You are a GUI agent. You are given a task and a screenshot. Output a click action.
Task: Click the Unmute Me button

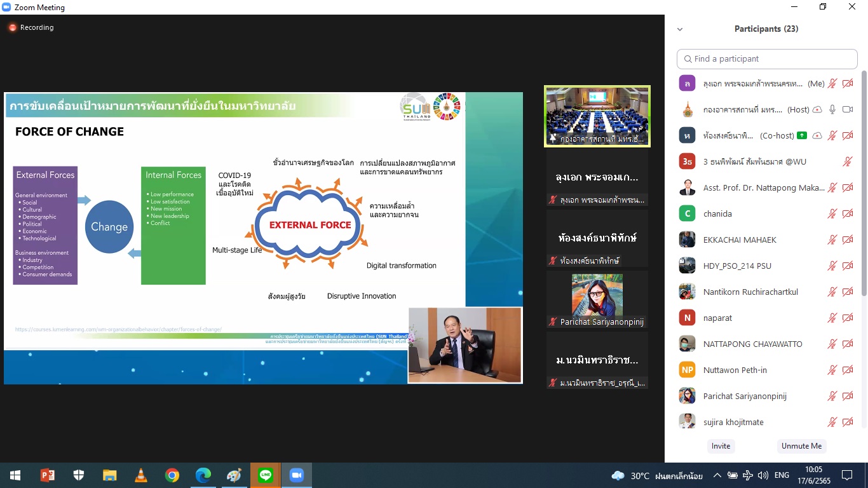802,446
